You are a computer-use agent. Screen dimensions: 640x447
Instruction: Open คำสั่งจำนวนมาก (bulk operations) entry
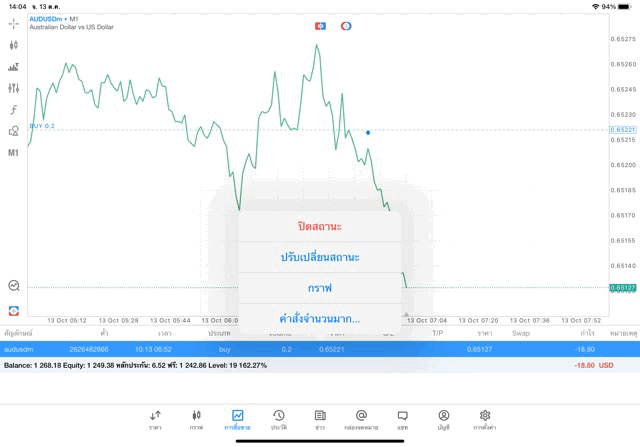(320, 319)
